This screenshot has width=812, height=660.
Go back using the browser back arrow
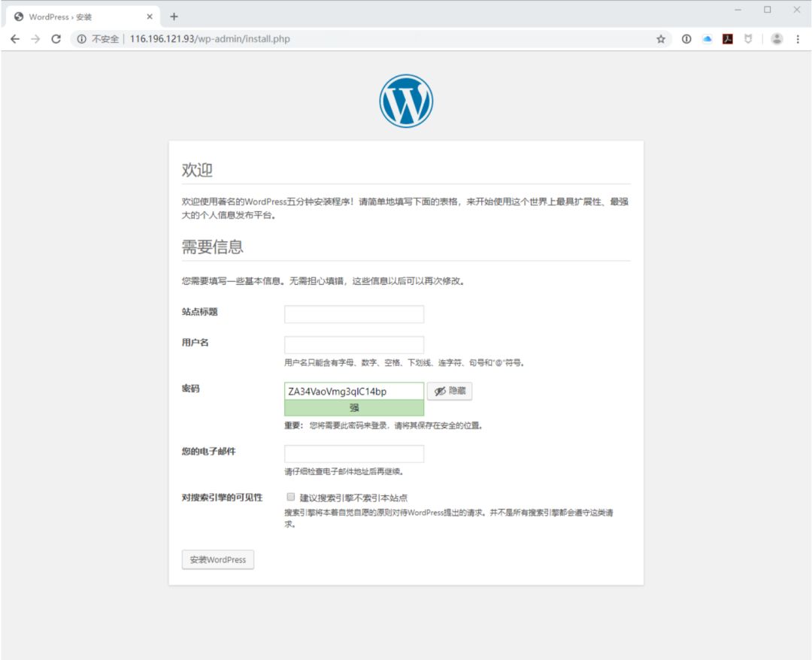point(15,39)
